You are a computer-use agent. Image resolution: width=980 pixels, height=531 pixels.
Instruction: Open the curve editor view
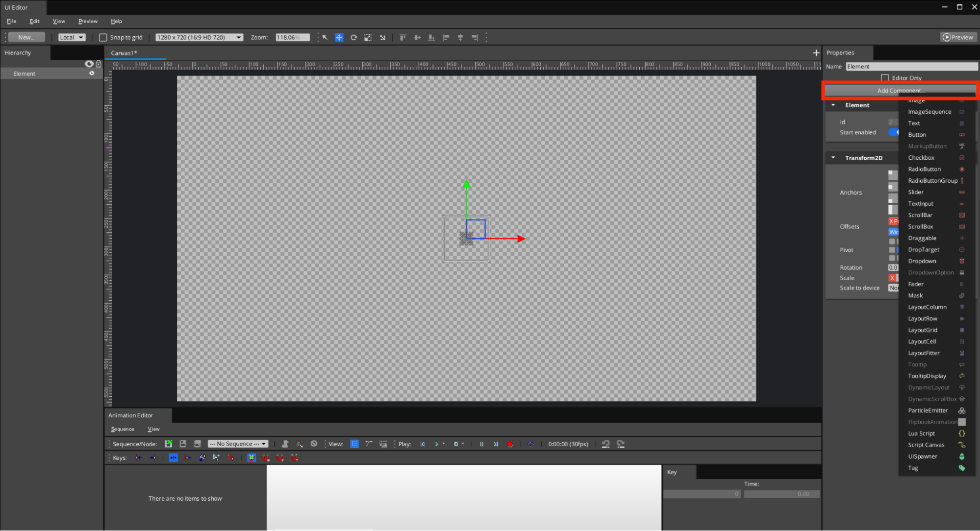(369, 444)
